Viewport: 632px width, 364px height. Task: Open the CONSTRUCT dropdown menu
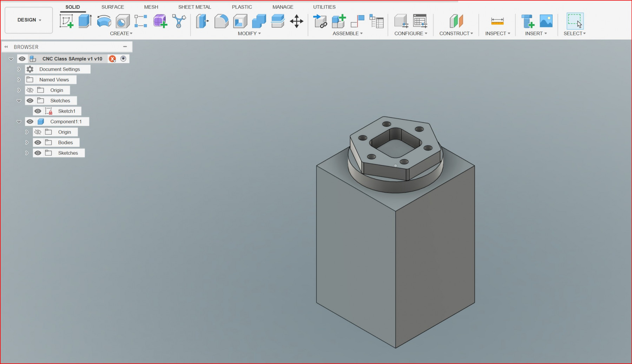456,34
